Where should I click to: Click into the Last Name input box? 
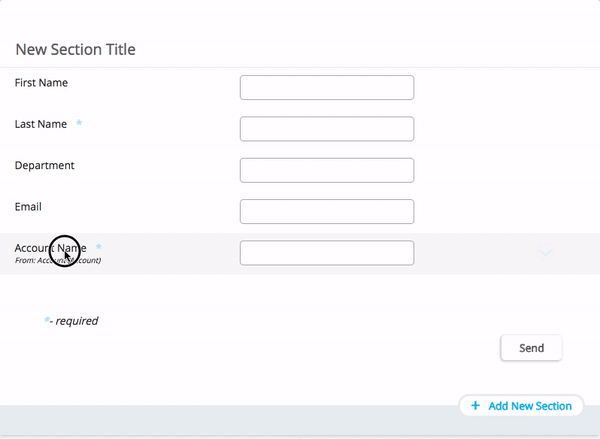click(x=326, y=129)
